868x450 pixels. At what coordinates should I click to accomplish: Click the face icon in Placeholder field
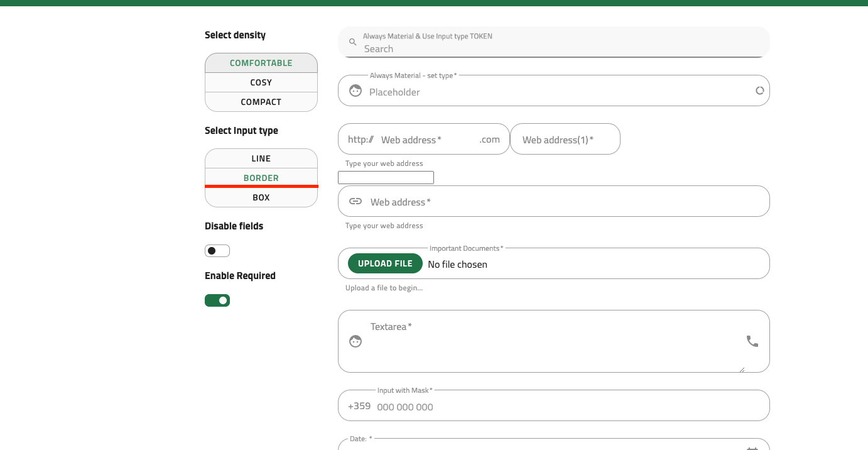[355, 91]
